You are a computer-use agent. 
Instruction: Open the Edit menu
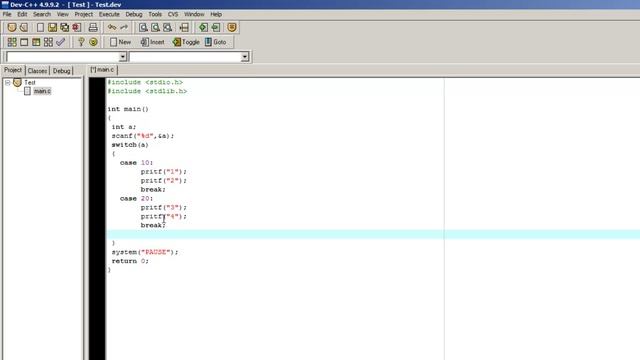(x=22, y=14)
